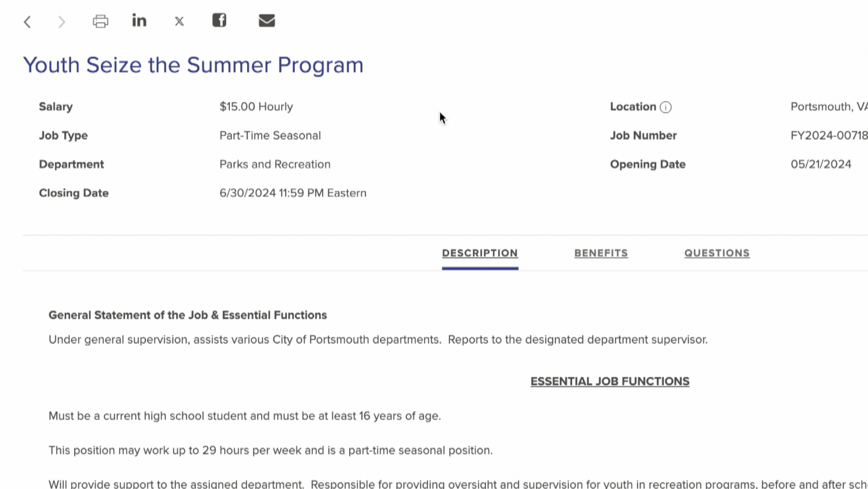Click the job number FY2024-00718
868x489 pixels.
(x=829, y=135)
